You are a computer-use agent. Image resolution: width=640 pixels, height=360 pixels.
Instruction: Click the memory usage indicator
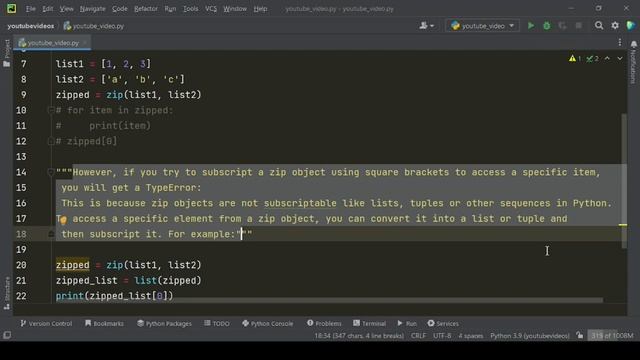[612, 336]
